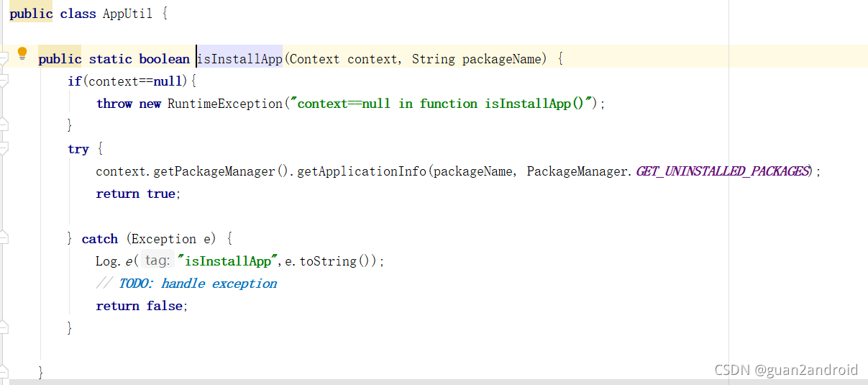This screenshot has height=385, width=868.
Task: Click the 'try' keyword
Action: point(78,149)
